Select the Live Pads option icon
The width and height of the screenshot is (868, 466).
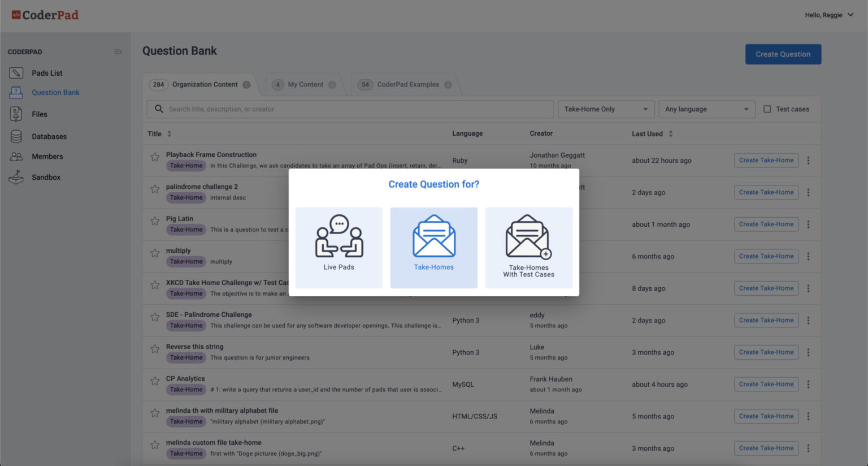click(x=338, y=237)
